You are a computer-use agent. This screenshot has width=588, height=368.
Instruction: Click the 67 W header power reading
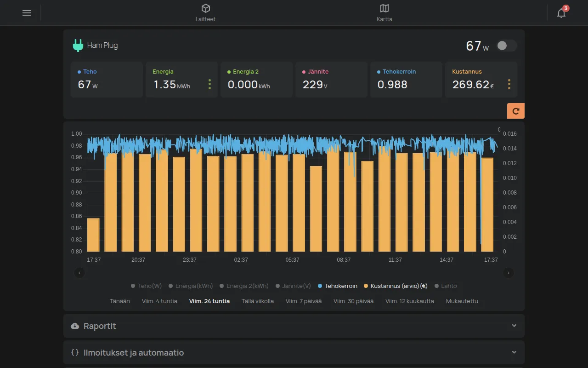point(477,46)
